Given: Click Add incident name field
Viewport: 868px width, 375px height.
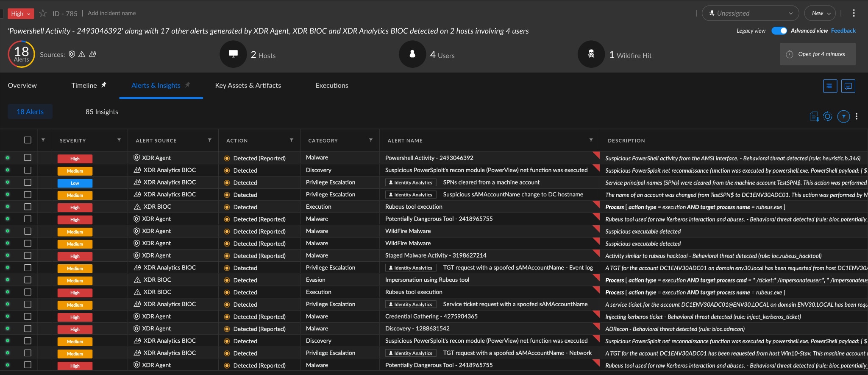Looking at the screenshot, I should click(112, 13).
